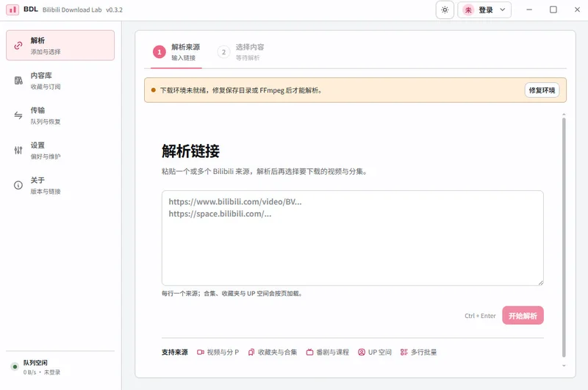Focus the Bilibili link input textarea
The height and width of the screenshot is (390, 588).
(353, 238)
